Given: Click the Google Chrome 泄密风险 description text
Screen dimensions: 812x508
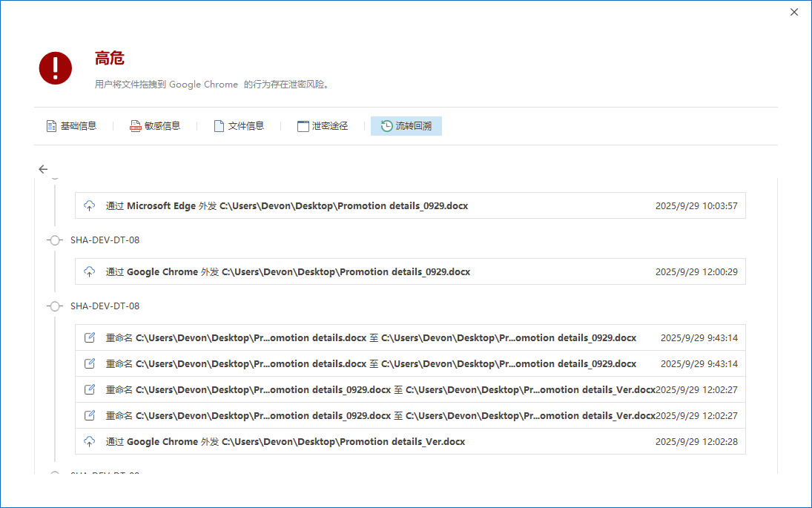Looking at the screenshot, I should coord(212,85).
